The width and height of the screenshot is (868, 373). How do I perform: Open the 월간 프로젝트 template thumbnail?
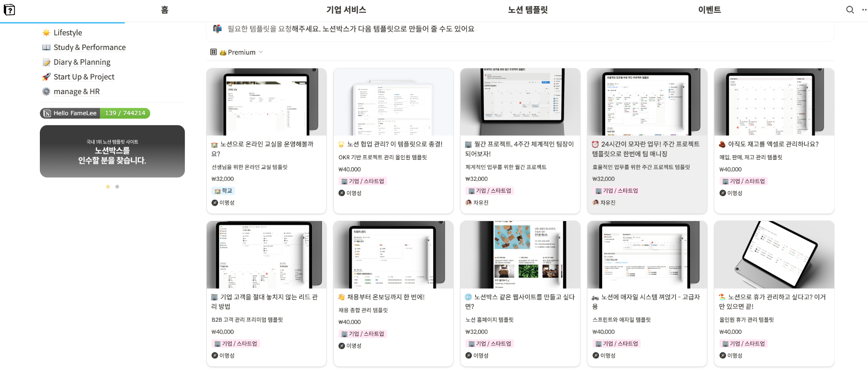click(520, 102)
